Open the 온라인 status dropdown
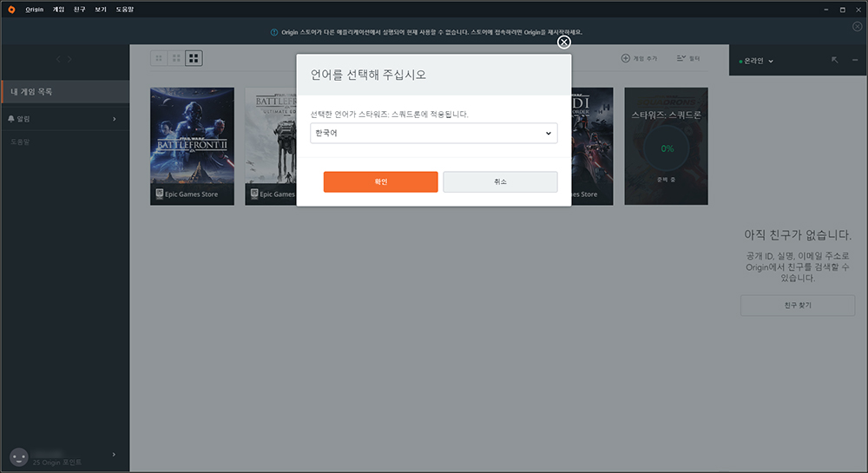The image size is (868, 473). [x=756, y=61]
